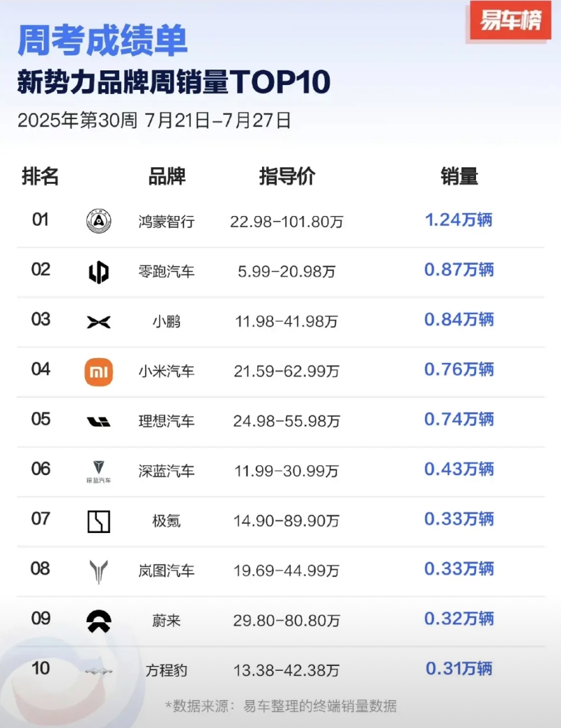Image resolution: width=561 pixels, height=728 pixels.
Task: Click the subtitle 新势力品牌周销量TOP10
Action: tap(174, 82)
